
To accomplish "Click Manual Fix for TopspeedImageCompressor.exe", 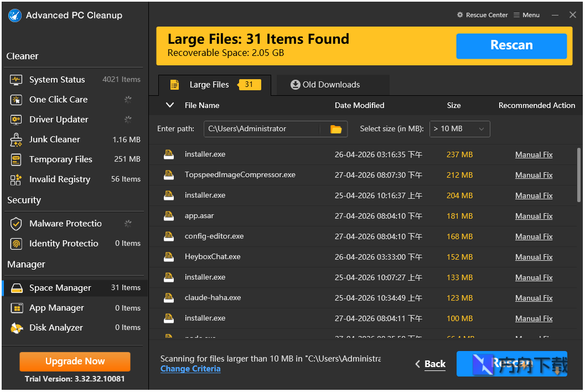I will 534,175.
